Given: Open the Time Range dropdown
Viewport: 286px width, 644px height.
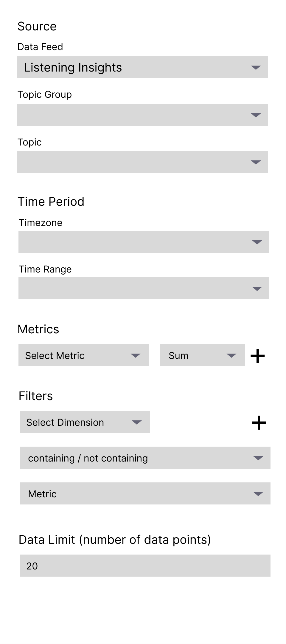Looking at the screenshot, I should coord(144,288).
